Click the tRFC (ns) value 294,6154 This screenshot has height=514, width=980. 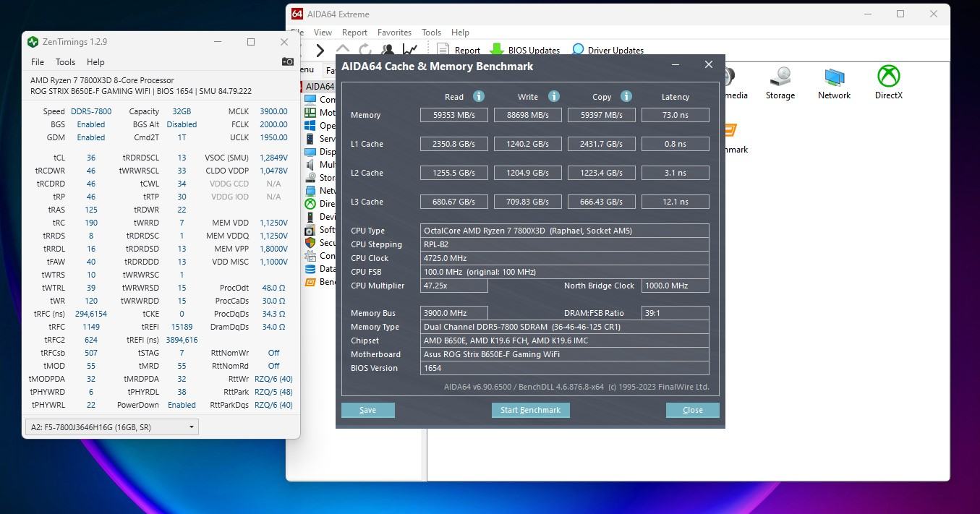(x=91, y=314)
